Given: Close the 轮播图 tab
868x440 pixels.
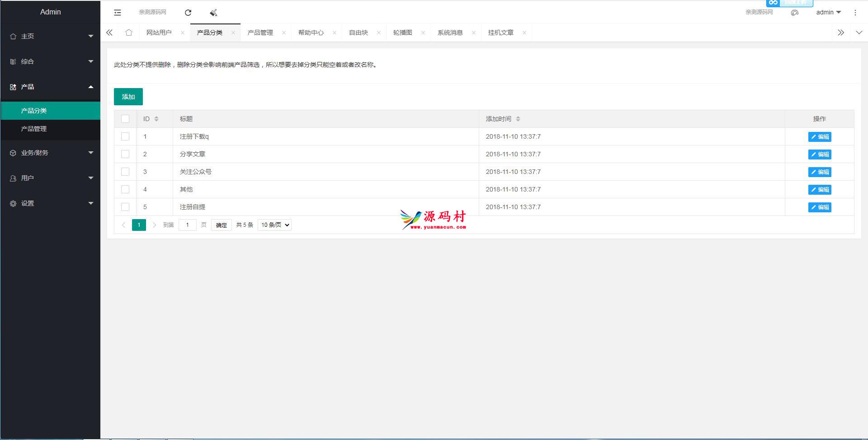Looking at the screenshot, I should [423, 33].
